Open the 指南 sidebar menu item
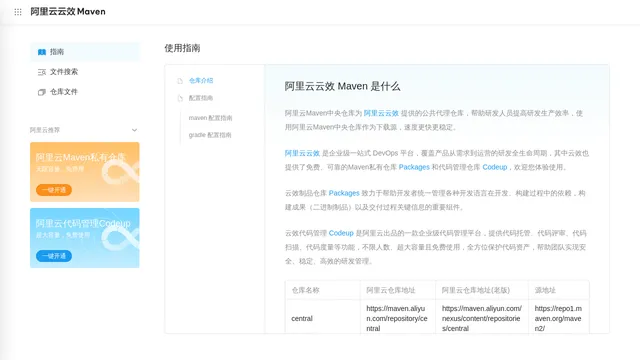640x360 pixels. tap(85, 52)
